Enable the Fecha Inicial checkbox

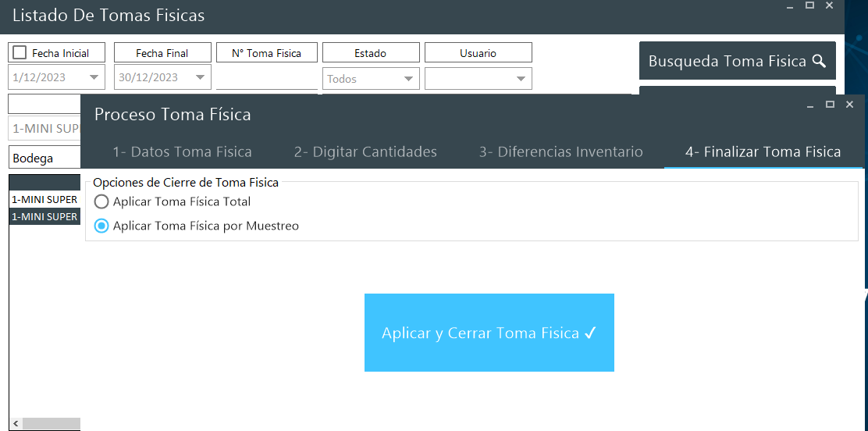(x=20, y=53)
